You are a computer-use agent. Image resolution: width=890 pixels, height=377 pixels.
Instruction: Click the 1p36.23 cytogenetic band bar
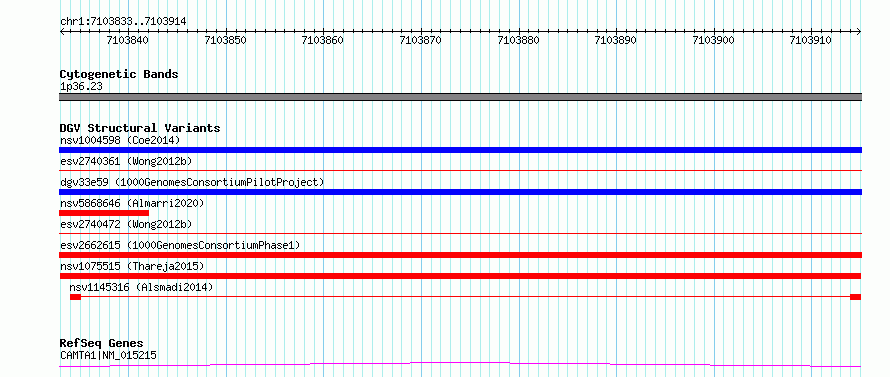[460, 97]
